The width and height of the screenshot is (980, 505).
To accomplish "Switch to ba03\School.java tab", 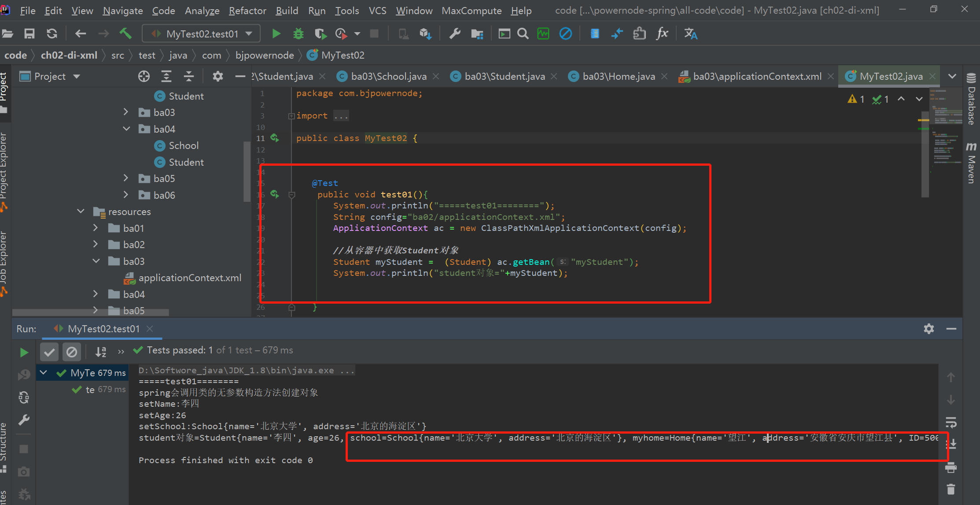I will [388, 76].
